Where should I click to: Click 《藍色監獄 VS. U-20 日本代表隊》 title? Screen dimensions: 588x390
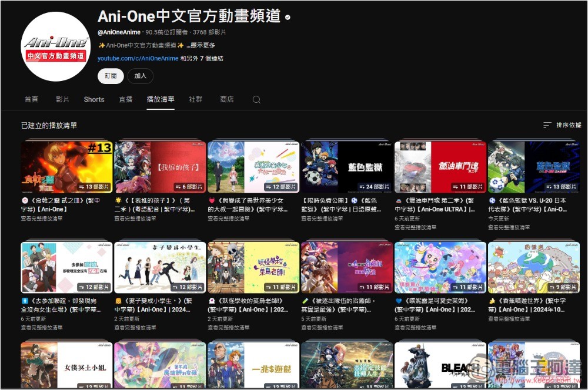pos(527,205)
